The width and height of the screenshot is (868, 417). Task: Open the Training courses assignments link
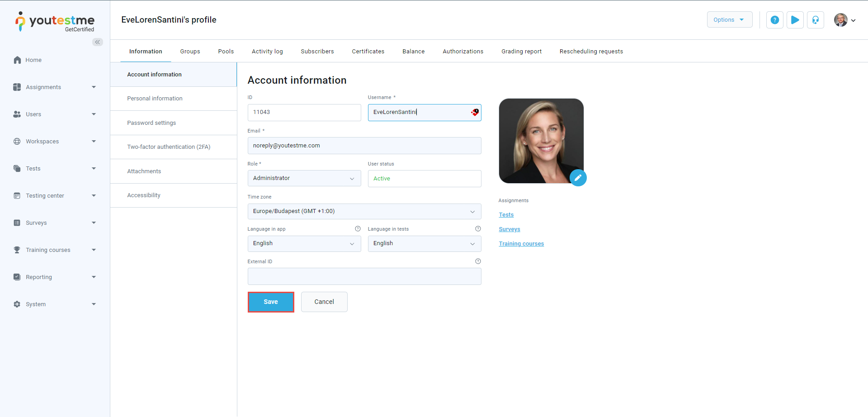pyautogui.click(x=521, y=244)
